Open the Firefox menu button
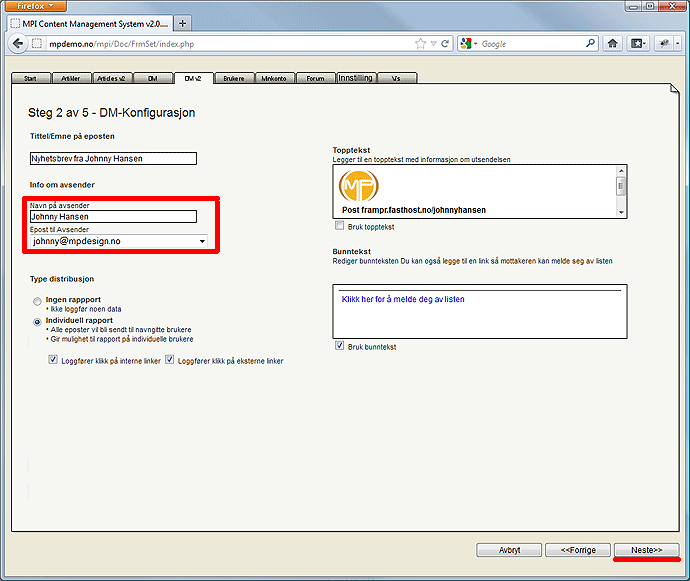 point(34,6)
